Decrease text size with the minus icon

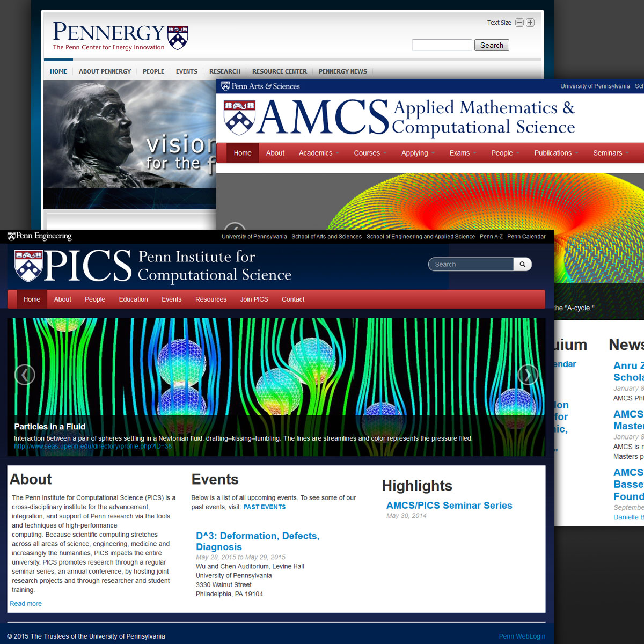519,23
